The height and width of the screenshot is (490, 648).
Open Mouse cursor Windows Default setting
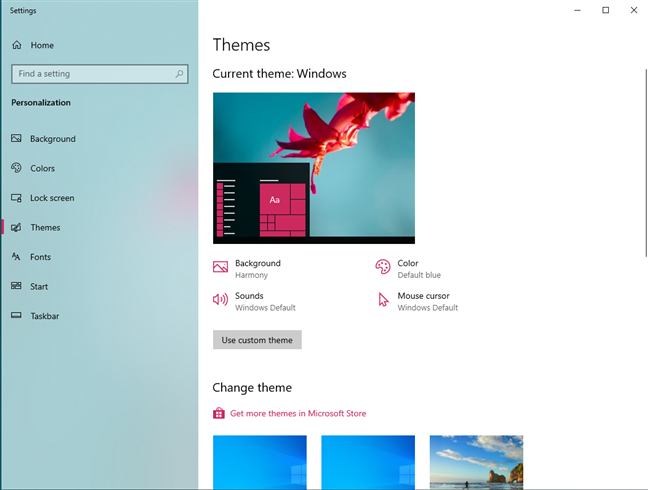(418, 301)
